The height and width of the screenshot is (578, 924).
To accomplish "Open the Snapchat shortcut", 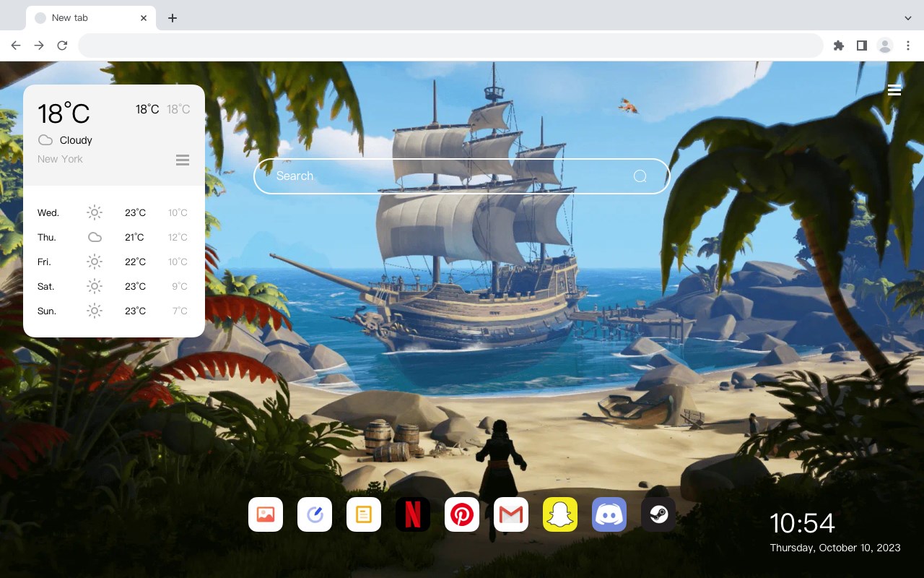I will click(560, 514).
